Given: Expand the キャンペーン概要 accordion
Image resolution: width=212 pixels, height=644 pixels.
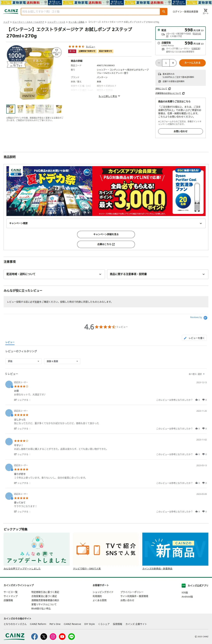Looking at the screenshot, I should [x=106, y=223].
